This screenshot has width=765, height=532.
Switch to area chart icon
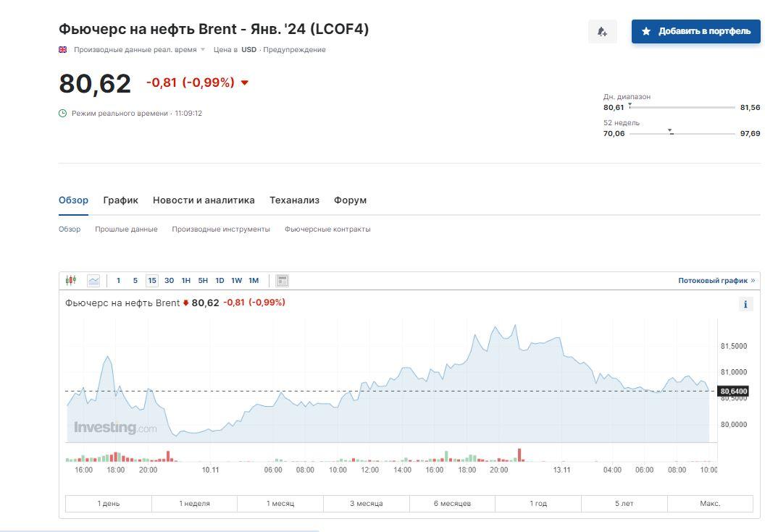(93, 280)
